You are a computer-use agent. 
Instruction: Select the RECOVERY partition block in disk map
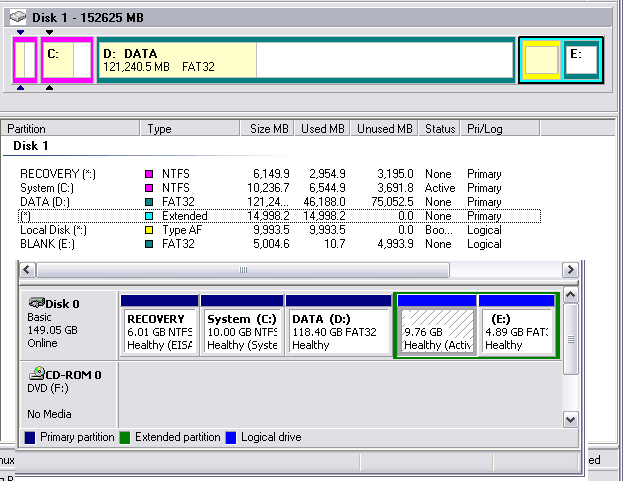[25, 60]
